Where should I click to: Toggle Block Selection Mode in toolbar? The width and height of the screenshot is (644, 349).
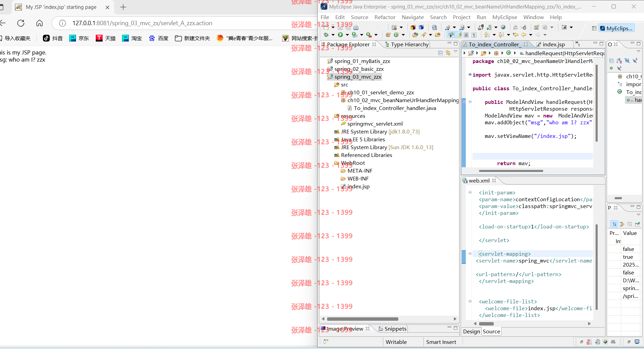[x=466, y=35]
